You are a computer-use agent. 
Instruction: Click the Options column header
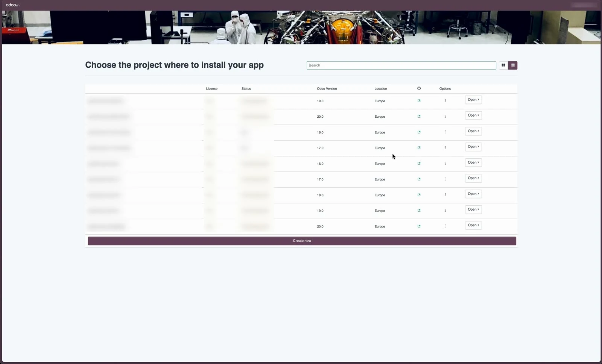[x=445, y=89]
